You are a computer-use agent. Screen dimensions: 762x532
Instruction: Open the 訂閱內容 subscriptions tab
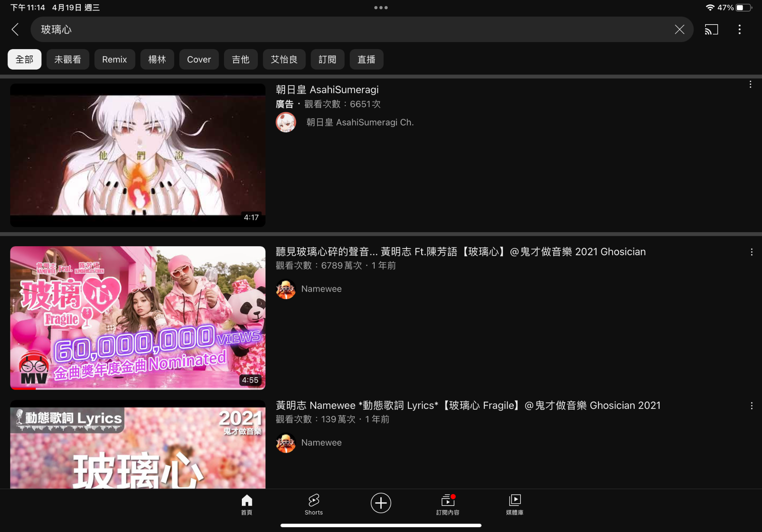448,505
